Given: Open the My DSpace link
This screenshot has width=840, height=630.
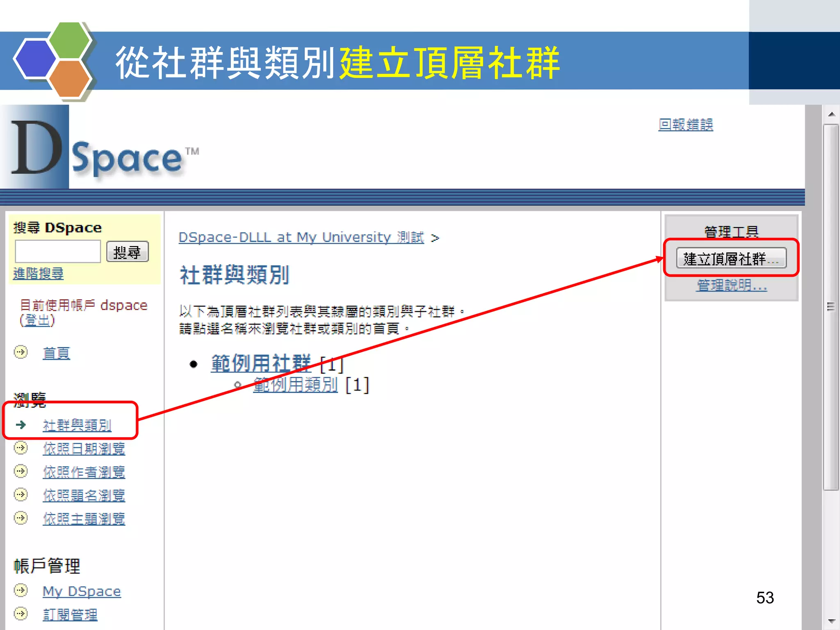Looking at the screenshot, I should tap(82, 591).
